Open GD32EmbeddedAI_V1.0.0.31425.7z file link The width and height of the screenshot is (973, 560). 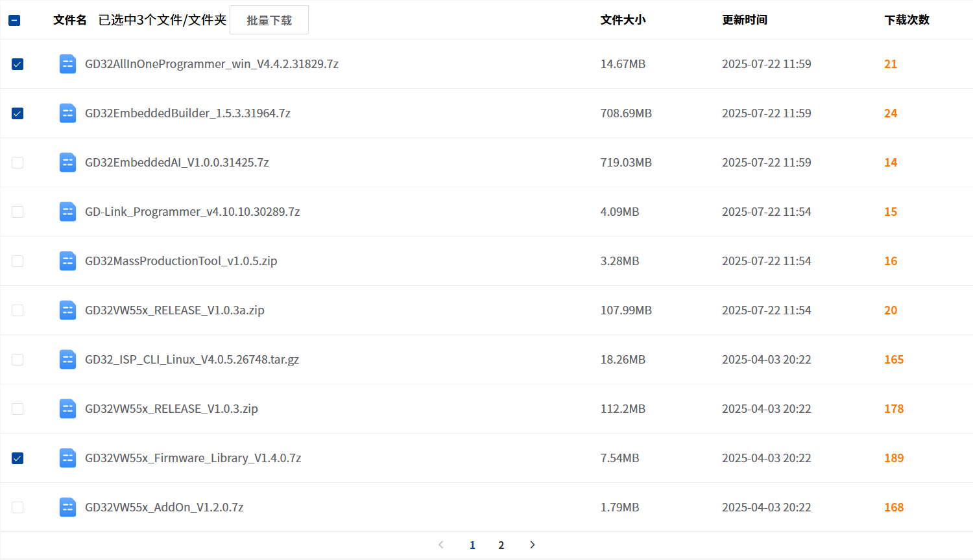click(177, 163)
